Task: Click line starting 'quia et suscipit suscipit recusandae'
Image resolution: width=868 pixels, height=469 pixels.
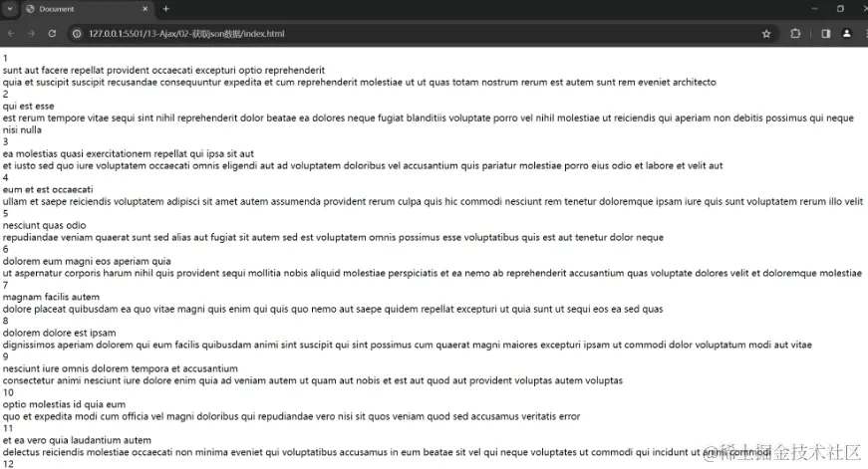Action: pyautogui.click(x=360, y=83)
